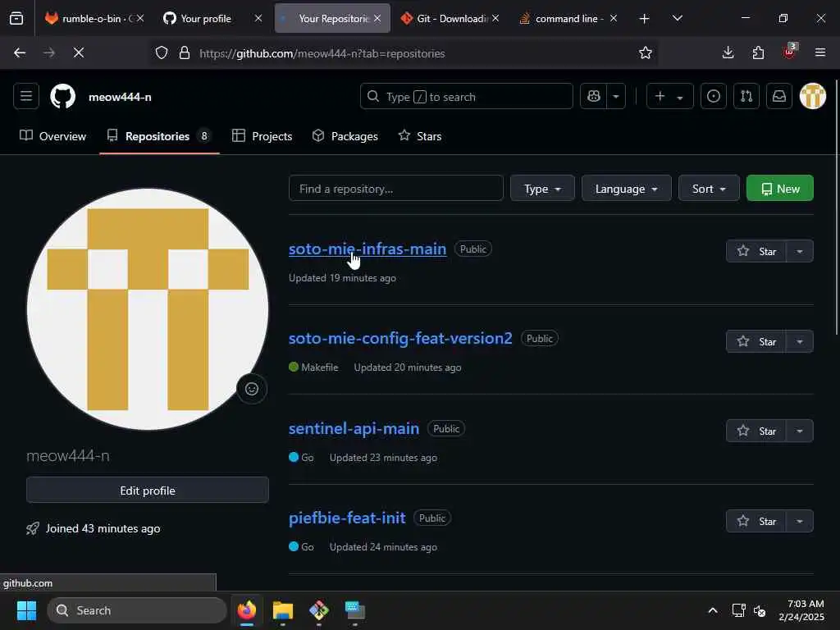Screen dimensions: 840x630
Task: Focus the 'Type / to search' box
Action: [x=466, y=97]
